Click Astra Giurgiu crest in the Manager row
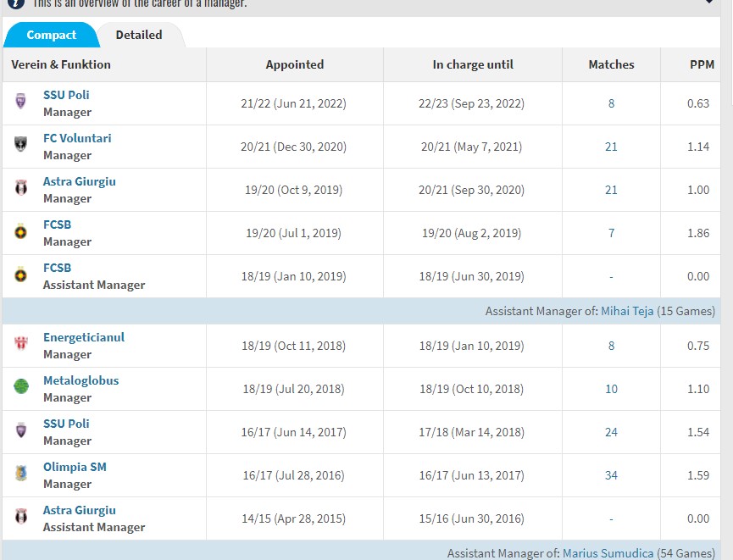This screenshot has height=560, width=733. [21, 189]
